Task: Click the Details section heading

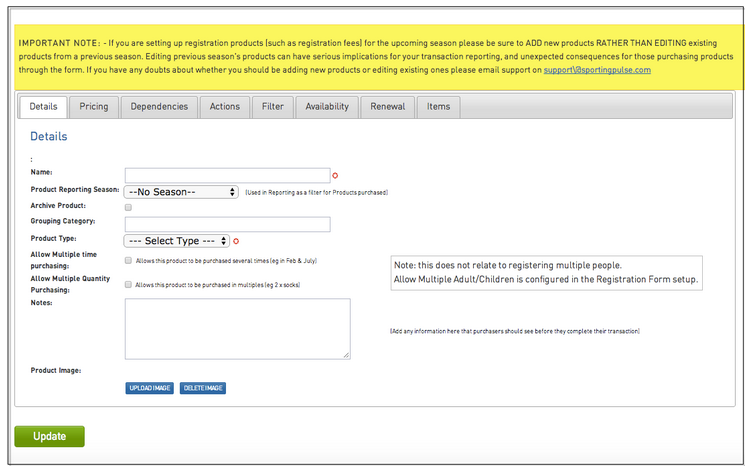Action: [49, 136]
